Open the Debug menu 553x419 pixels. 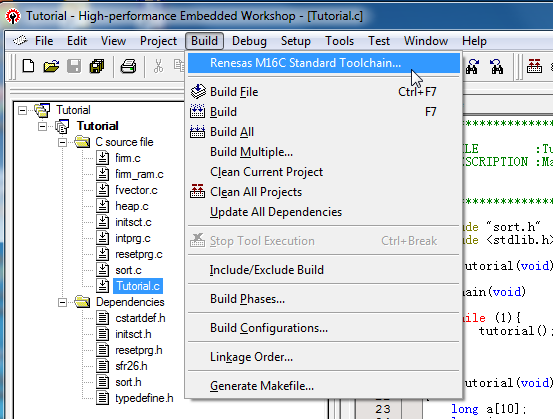[249, 41]
